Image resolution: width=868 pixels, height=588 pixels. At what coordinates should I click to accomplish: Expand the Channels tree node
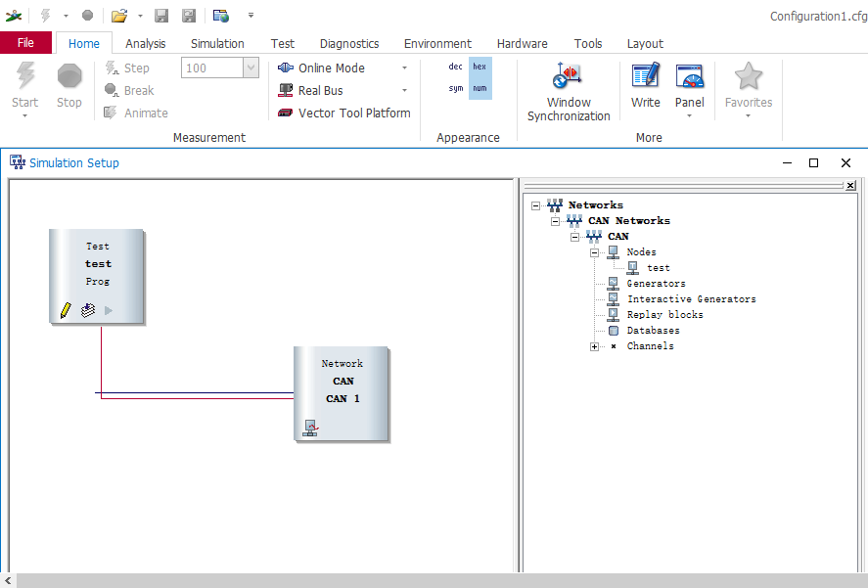(x=595, y=346)
